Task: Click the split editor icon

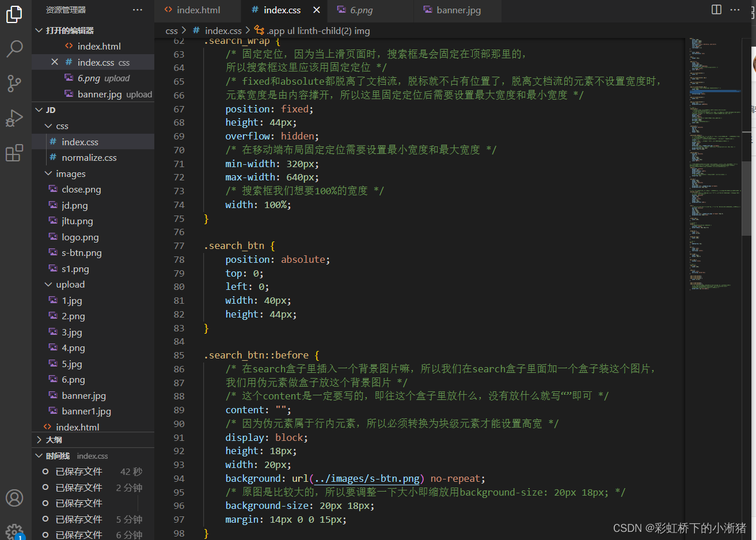Action: coord(716,10)
